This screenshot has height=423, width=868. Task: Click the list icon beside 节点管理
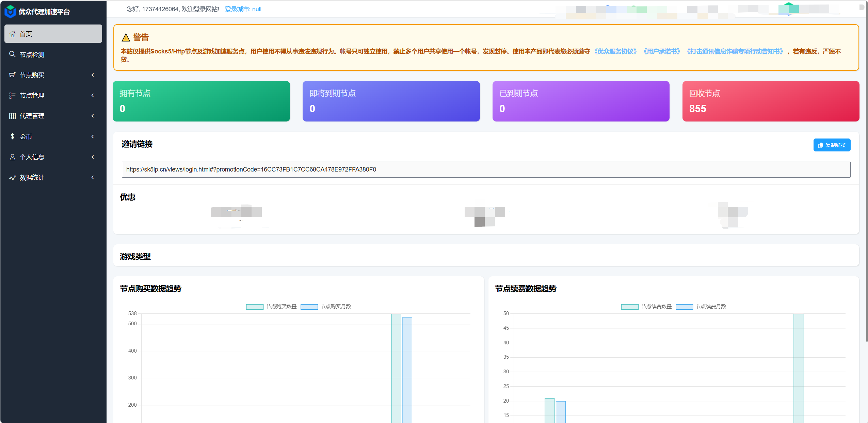pos(12,95)
